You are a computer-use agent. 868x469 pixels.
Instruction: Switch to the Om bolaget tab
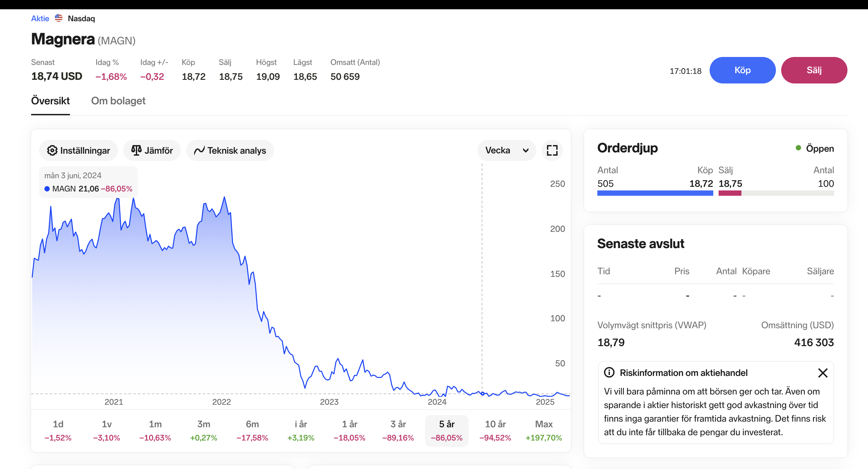(118, 101)
